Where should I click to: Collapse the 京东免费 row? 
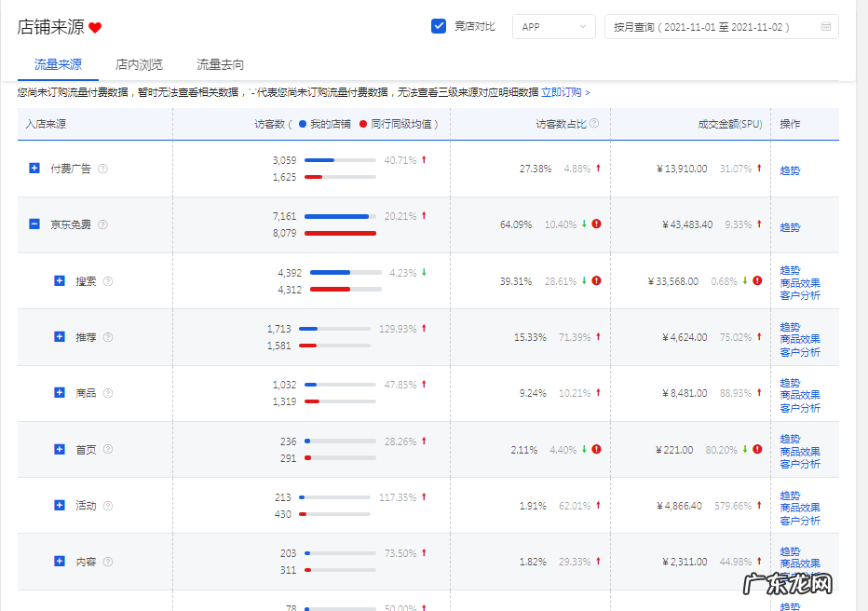[34, 224]
